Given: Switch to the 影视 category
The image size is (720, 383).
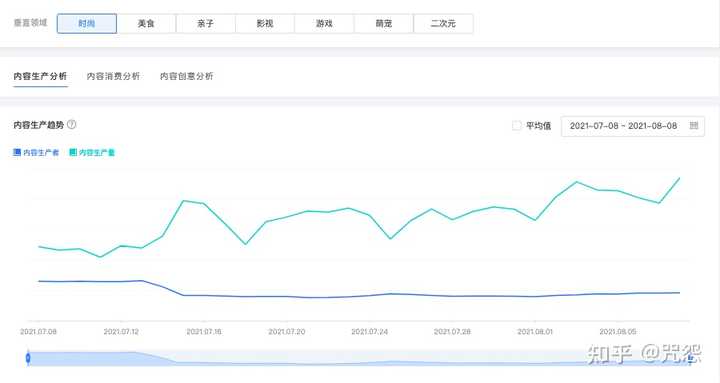Looking at the screenshot, I should [265, 23].
